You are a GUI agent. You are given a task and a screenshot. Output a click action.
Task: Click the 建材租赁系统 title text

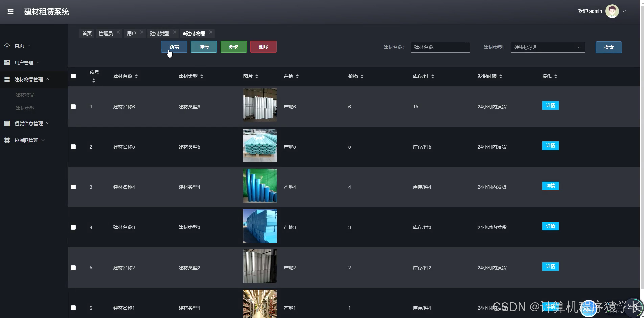47,12
